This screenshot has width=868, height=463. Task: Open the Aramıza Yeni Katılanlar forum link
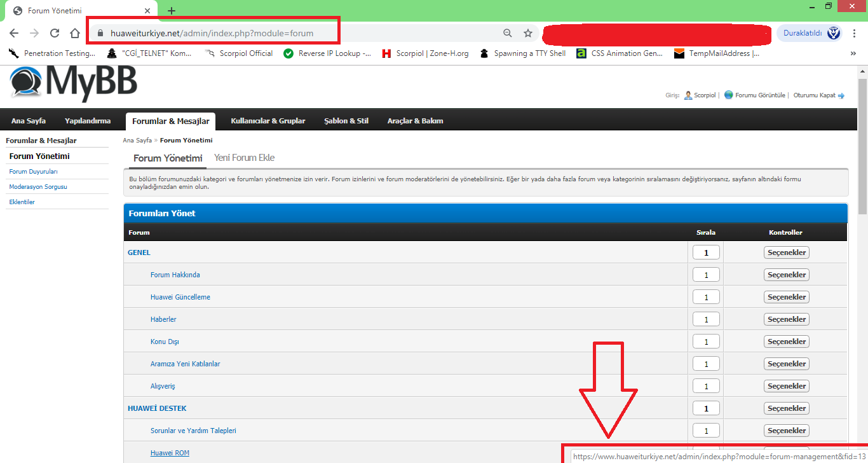[x=186, y=364]
